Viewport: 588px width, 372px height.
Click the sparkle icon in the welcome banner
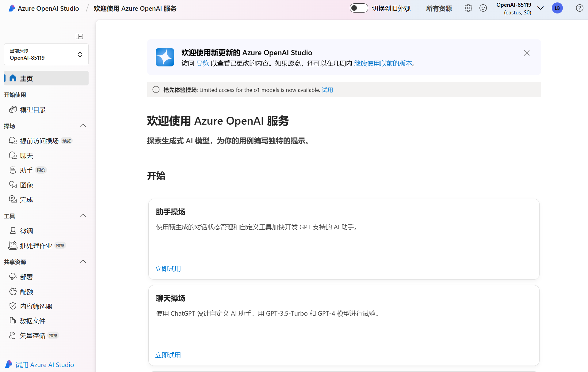coord(165,57)
